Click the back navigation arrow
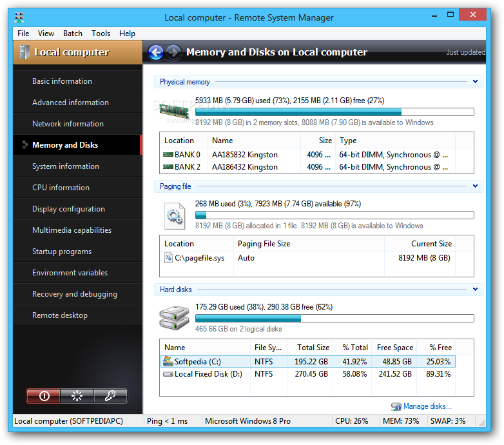 click(156, 52)
